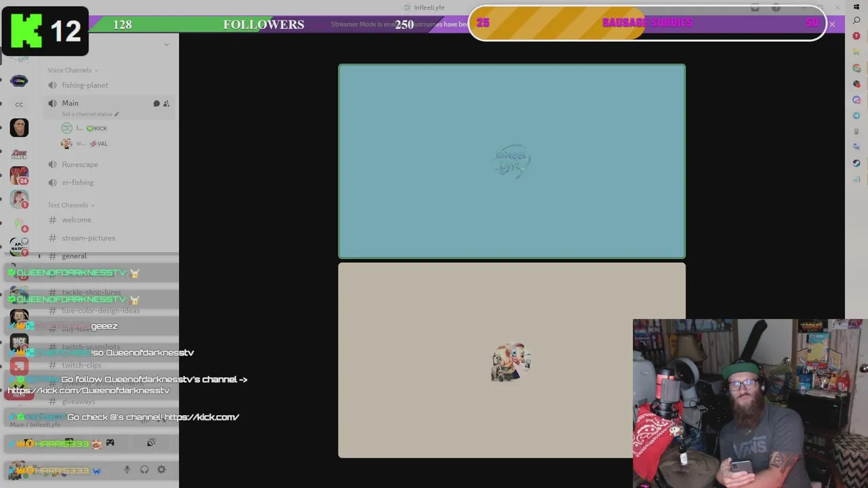
Task: Open Discord User Settings gear
Action: tap(161, 470)
